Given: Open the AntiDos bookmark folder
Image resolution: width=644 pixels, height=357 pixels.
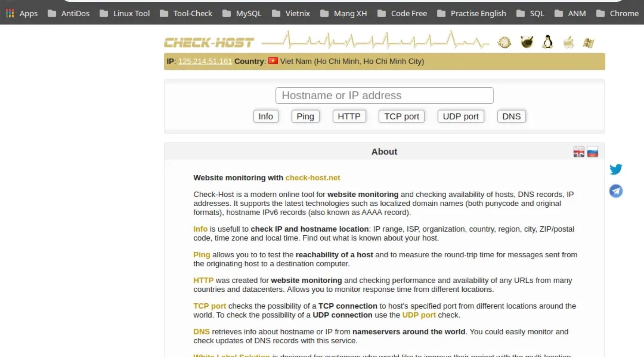Looking at the screenshot, I should [69, 13].
